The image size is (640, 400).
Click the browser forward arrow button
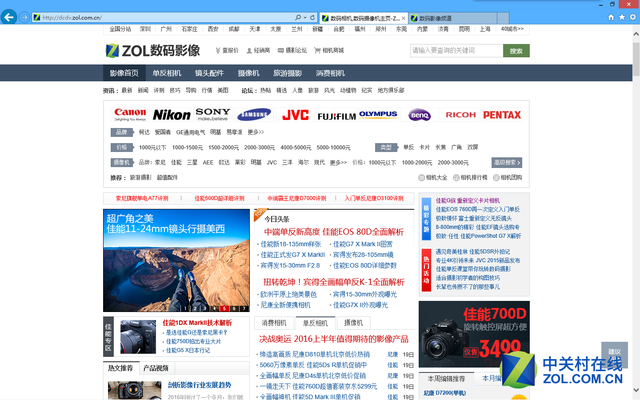(x=24, y=18)
